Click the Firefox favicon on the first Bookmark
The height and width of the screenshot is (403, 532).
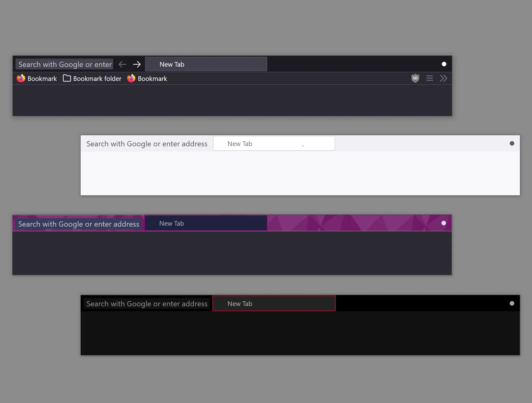coord(20,78)
